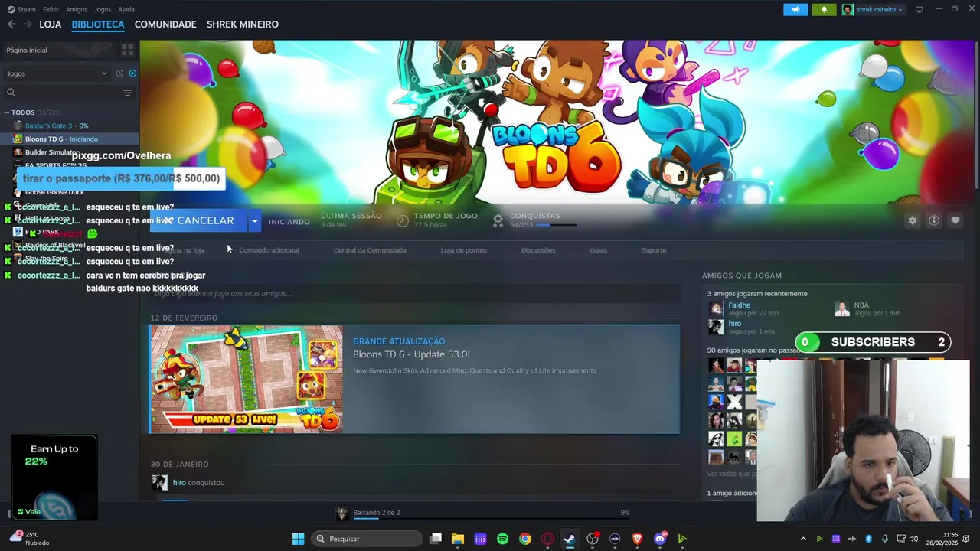980x551 pixels.
Task: Toggle the ready-to-play filter icon
Action: point(132,73)
